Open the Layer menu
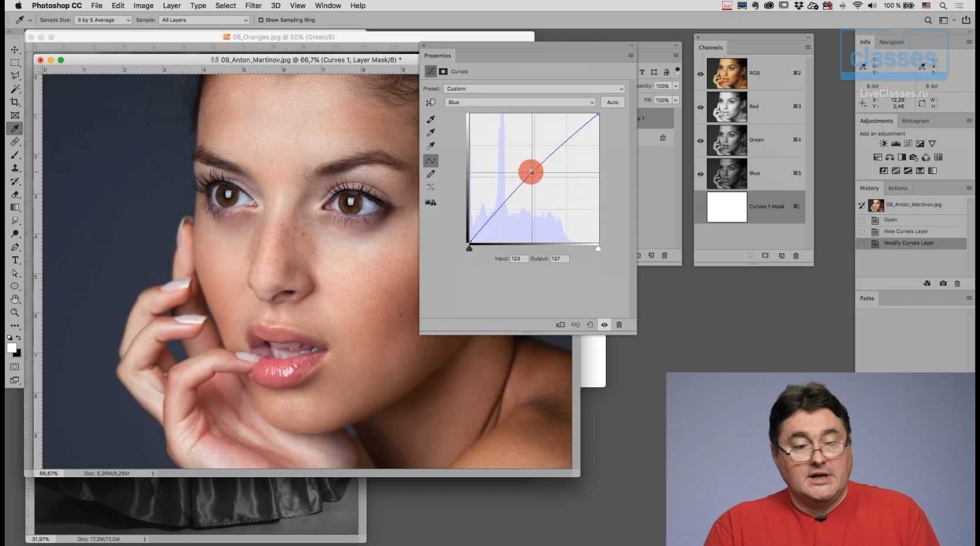Screen dimensions: 980x546 tap(172, 6)
